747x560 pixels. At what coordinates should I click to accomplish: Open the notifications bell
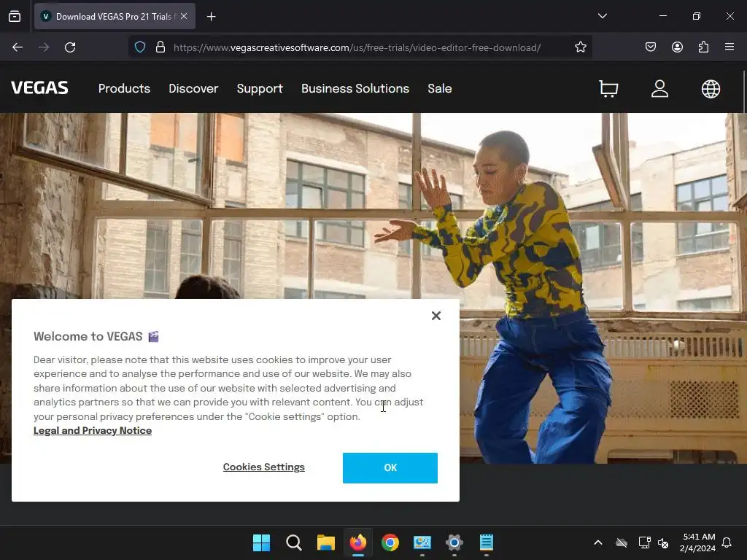(x=727, y=542)
